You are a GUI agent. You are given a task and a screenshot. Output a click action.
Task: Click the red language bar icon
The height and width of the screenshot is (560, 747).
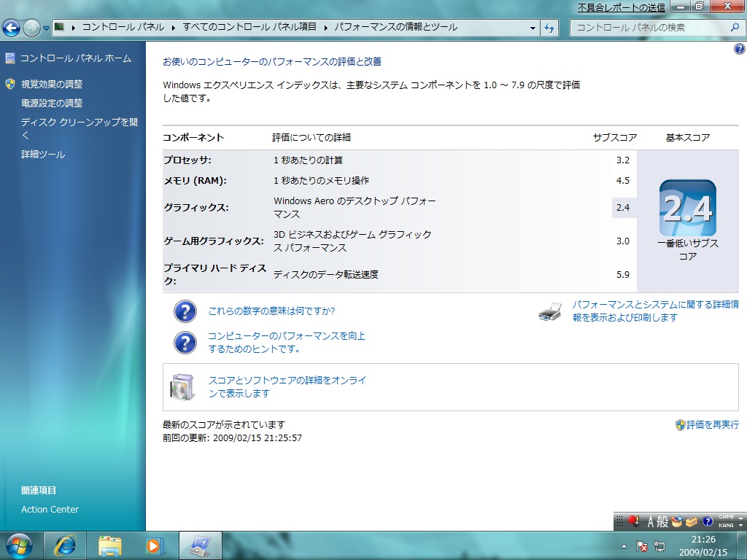coord(633,521)
